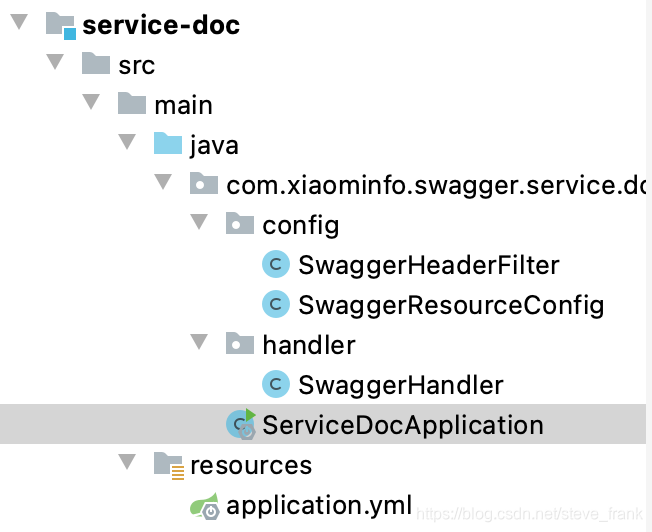Viewport: 652px width, 532px height.
Task: Collapse the resources folder arrow
Action: click(127, 462)
